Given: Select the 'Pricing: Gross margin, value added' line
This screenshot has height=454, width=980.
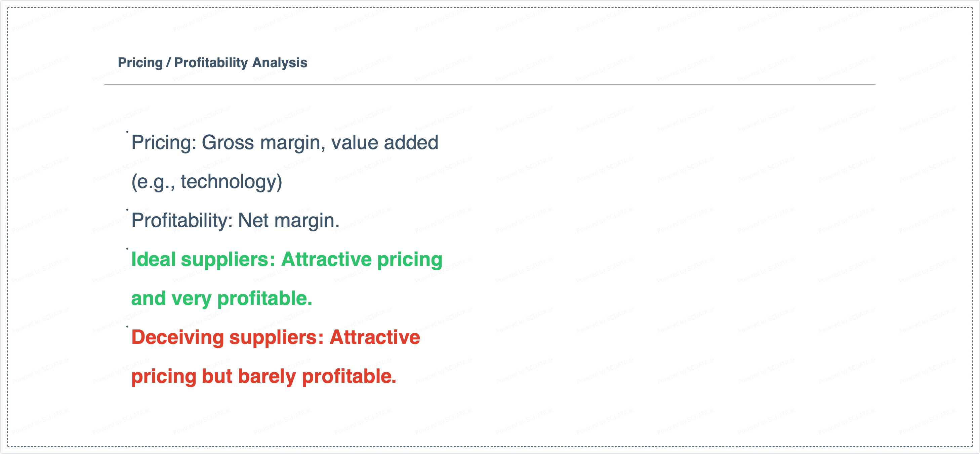Looking at the screenshot, I should [x=285, y=143].
